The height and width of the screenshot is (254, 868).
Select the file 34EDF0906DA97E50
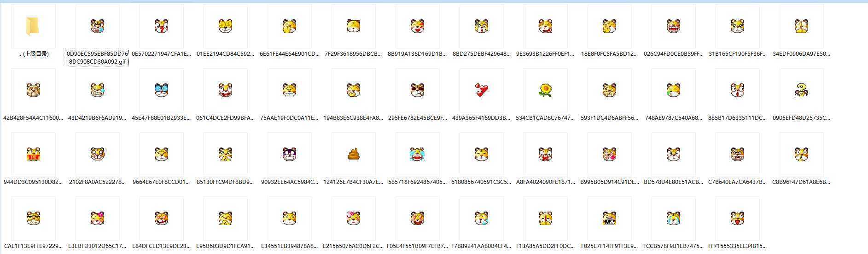point(801,27)
